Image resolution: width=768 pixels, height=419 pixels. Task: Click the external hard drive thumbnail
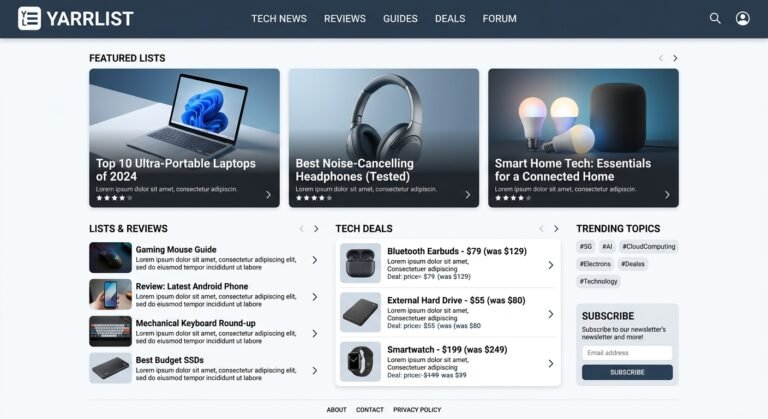[x=360, y=312]
